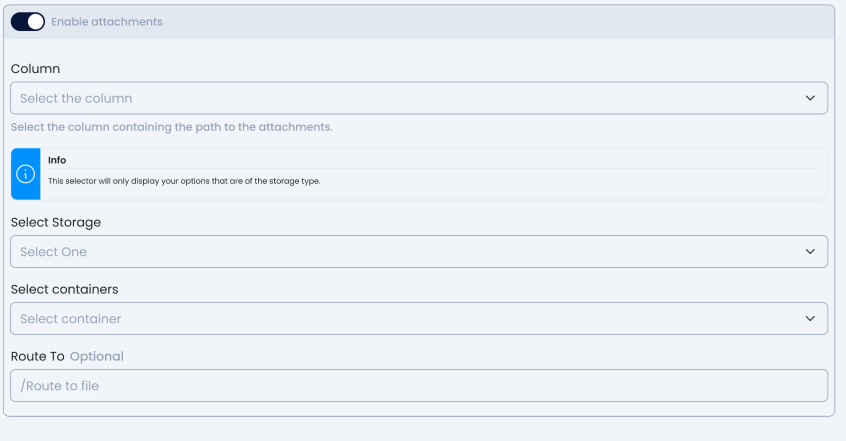Viewport: 846px width, 441px height.
Task: Click the 'Enable attachments' label text
Action: (106, 21)
